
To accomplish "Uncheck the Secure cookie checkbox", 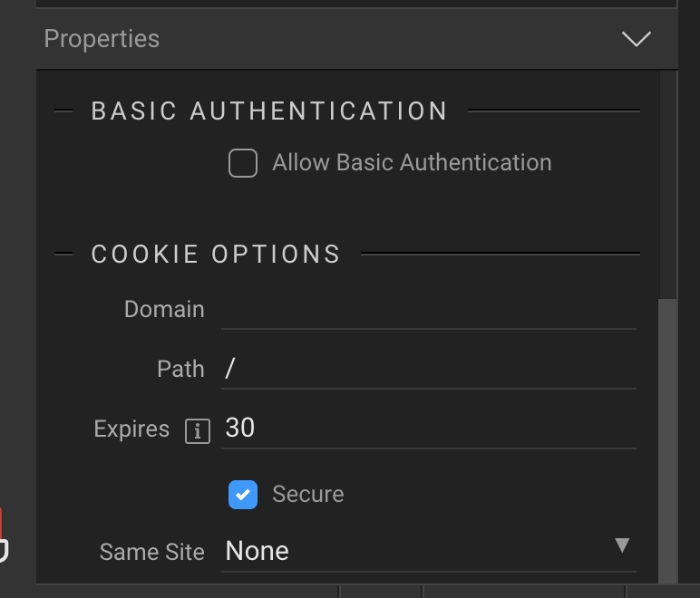I will click(x=243, y=495).
